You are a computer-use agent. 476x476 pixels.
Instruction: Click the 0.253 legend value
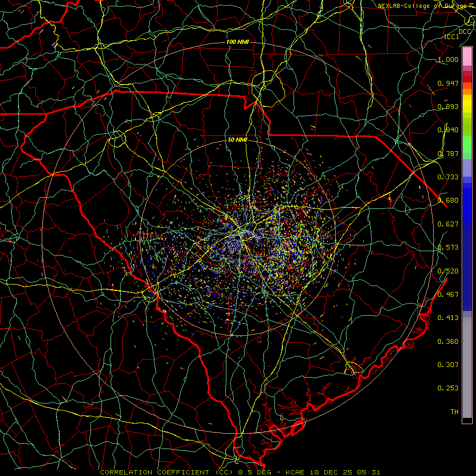[448, 388]
